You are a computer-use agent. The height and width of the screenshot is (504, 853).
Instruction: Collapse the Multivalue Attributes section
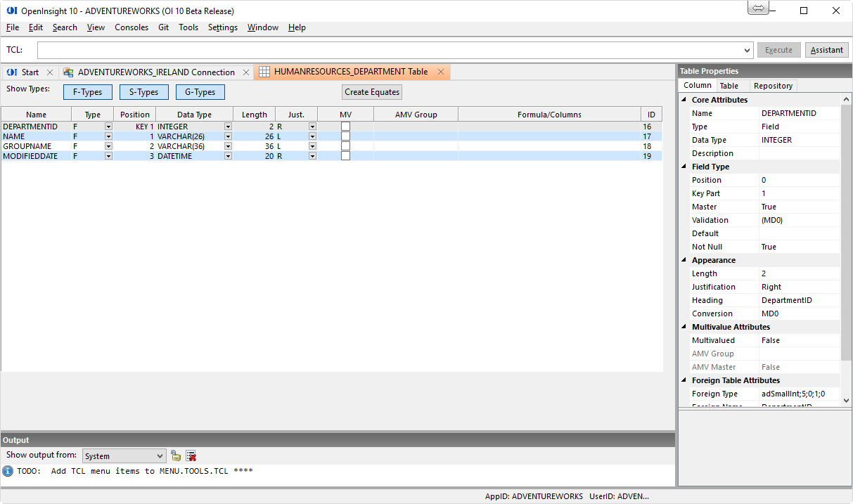click(x=683, y=327)
